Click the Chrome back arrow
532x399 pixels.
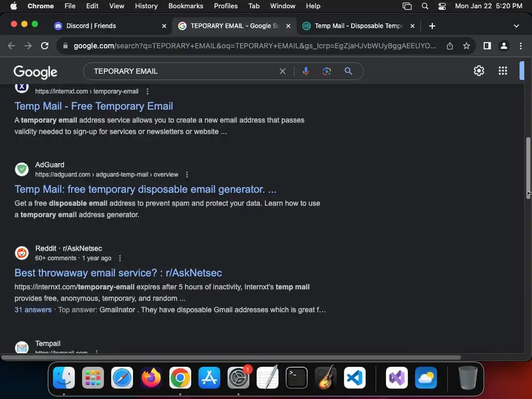(11, 46)
